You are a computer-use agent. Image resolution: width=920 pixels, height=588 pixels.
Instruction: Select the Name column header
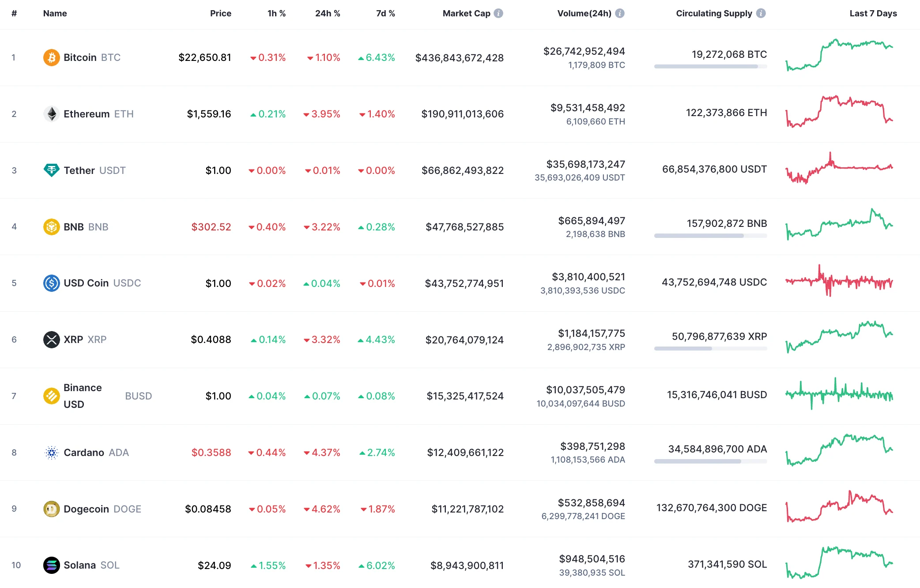[x=54, y=13]
